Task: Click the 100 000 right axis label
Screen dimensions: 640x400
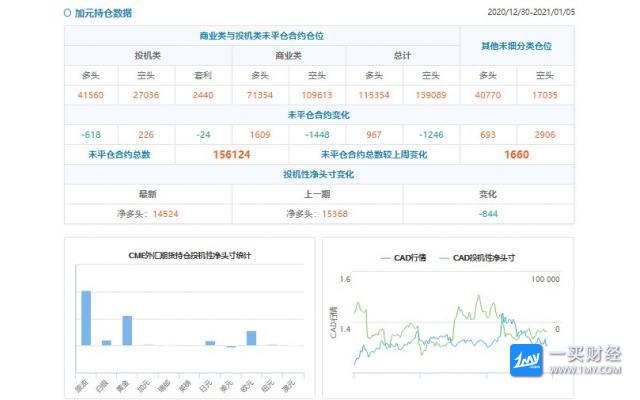Action: 545,279
